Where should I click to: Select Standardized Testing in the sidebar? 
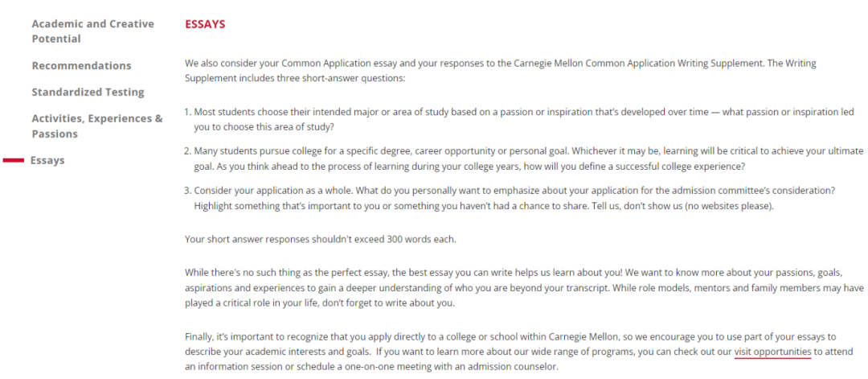pyautogui.click(x=88, y=92)
